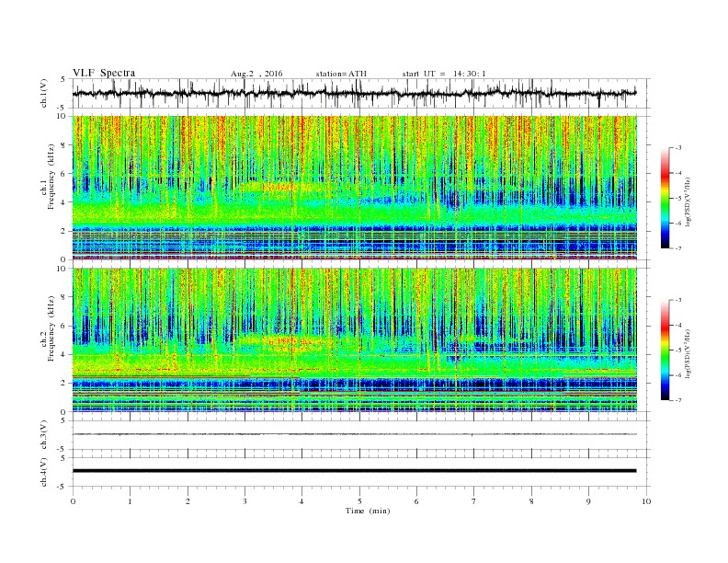Click the 'ch.4(V)' axis label
Viewport: 728px width, 563px height.
[x=44, y=472]
